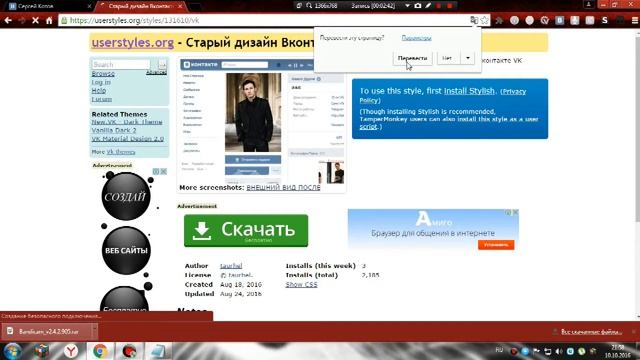Launch Yandex Browser from the taskbar
Image resolution: width=640 pixels, height=360 pixels.
(x=71, y=351)
